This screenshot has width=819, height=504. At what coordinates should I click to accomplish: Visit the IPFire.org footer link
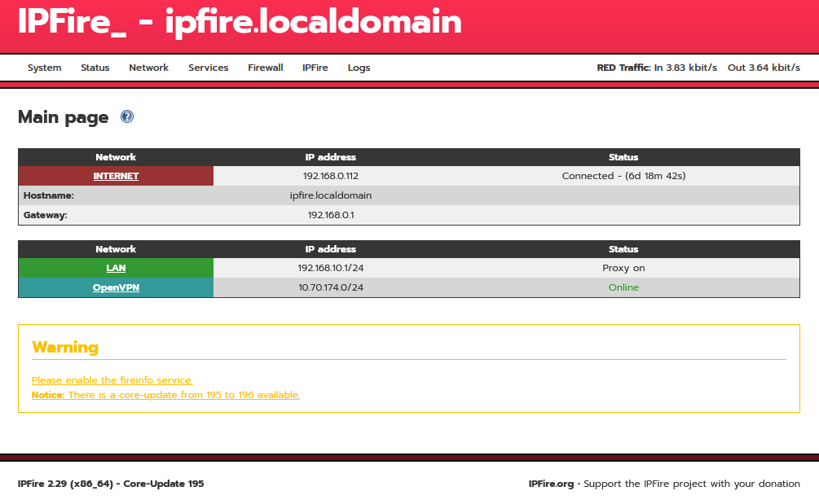[551, 484]
